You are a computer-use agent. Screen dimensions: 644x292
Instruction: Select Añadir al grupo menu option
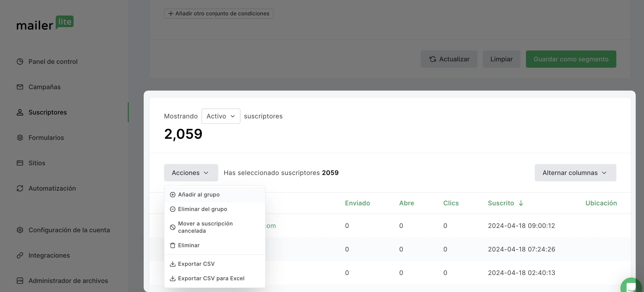point(199,195)
